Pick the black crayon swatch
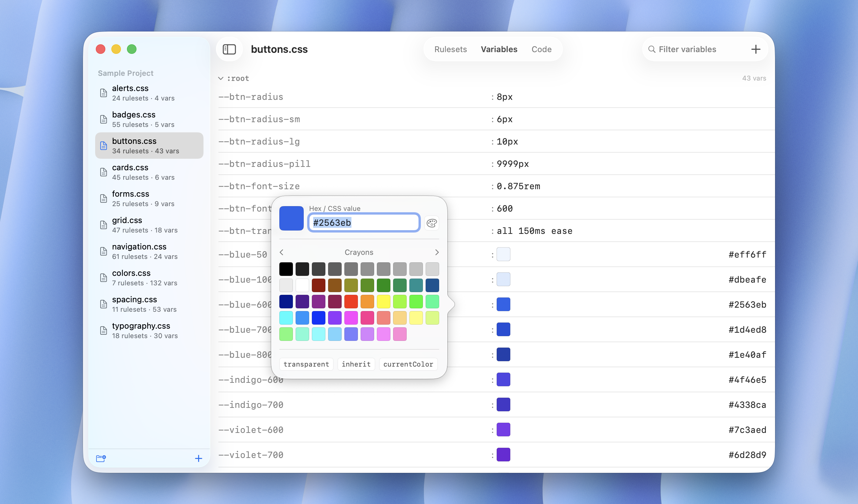The width and height of the screenshot is (858, 504). point(286,269)
